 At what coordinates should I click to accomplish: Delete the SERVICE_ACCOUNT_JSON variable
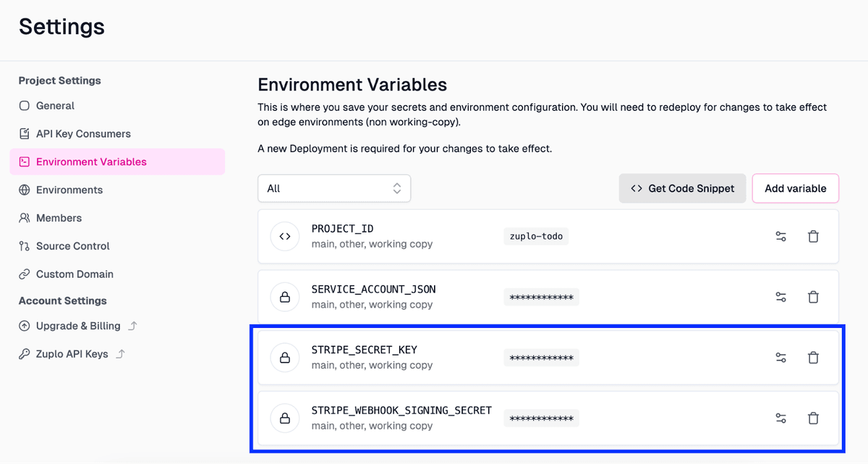tap(813, 297)
